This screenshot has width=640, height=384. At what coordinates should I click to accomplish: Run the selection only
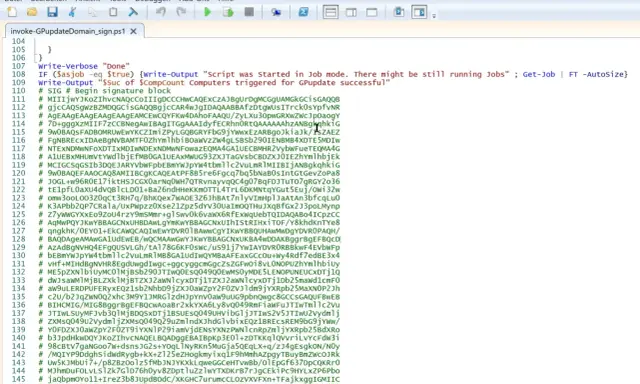228,12
